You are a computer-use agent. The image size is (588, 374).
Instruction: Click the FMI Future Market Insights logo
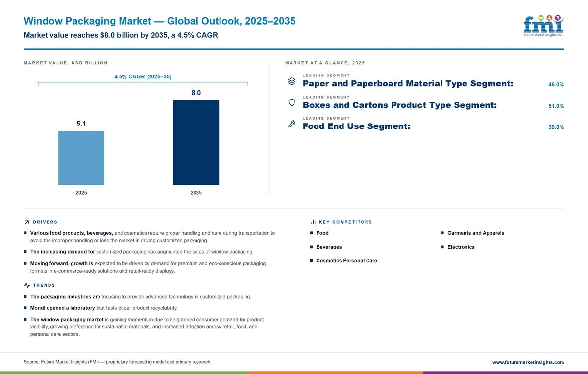543,25
